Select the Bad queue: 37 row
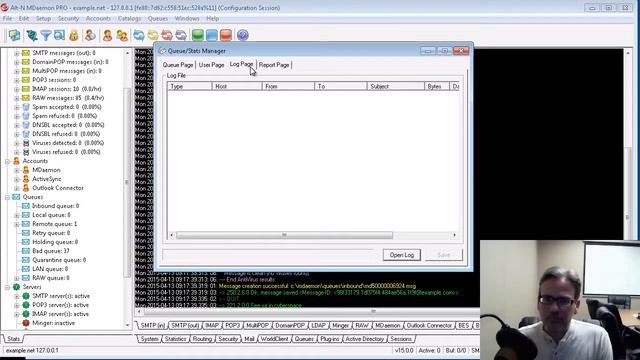This screenshot has height=360, width=640. (51, 251)
